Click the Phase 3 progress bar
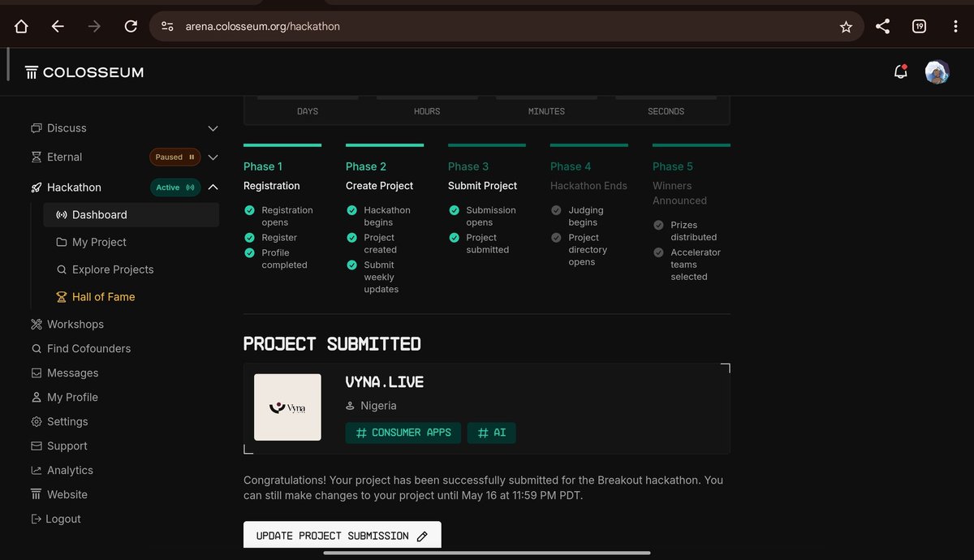974x560 pixels. pyautogui.click(x=487, y=145)
